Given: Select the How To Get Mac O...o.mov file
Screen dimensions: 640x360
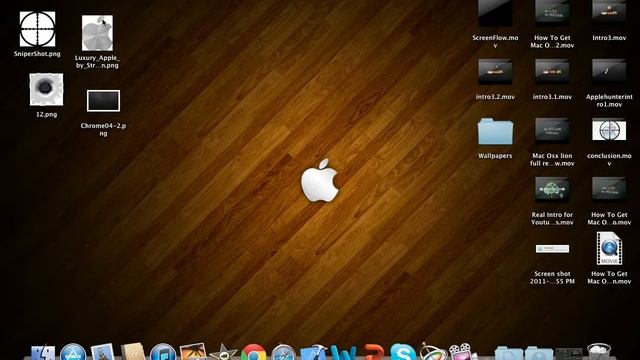Looking at the screenshot, I should (x=609, y=190).
